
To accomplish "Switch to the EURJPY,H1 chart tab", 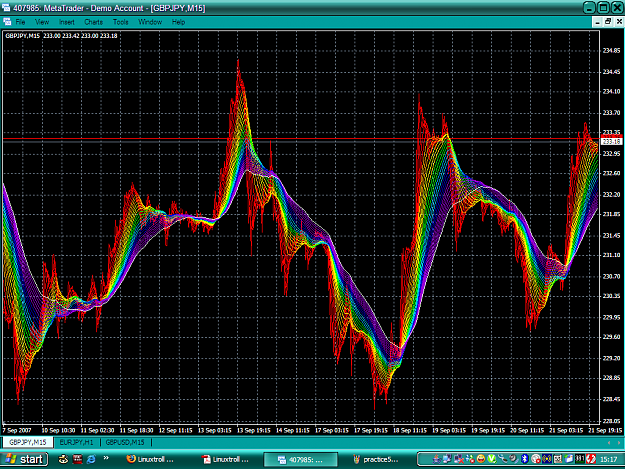I will pos(76,442).
